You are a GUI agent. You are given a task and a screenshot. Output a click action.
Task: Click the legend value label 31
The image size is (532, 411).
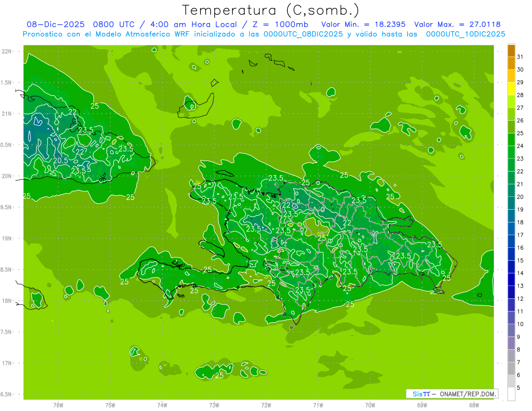tap(520, 57)
